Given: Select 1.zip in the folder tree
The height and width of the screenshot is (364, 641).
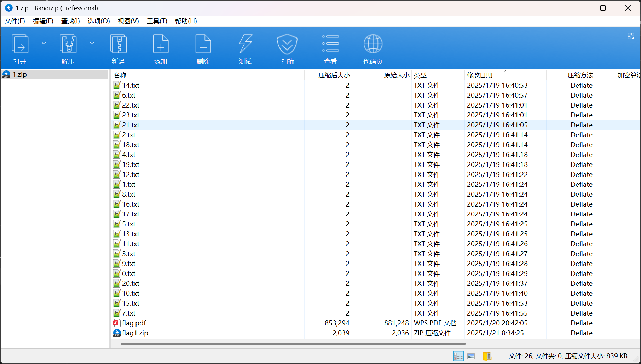Looking at the screenshot, I should [55, 74].
